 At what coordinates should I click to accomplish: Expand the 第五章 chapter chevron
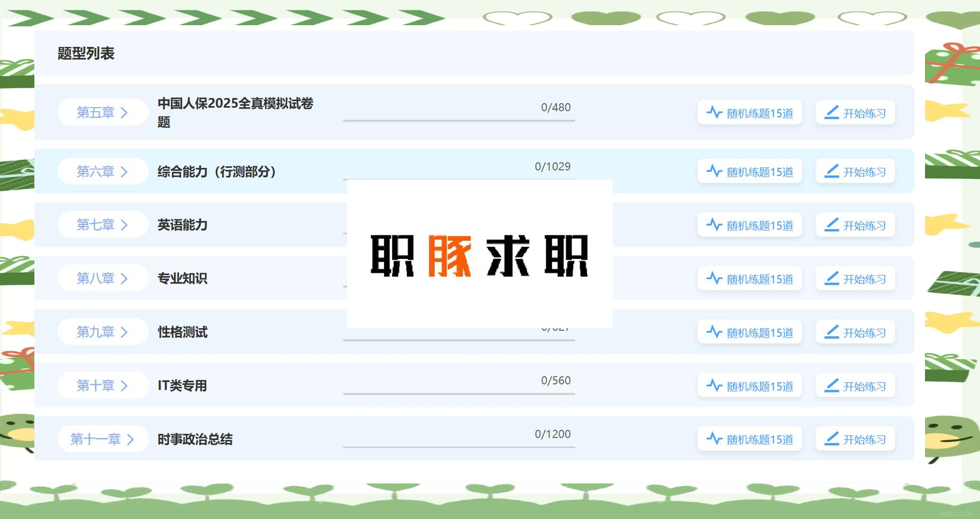125,112
